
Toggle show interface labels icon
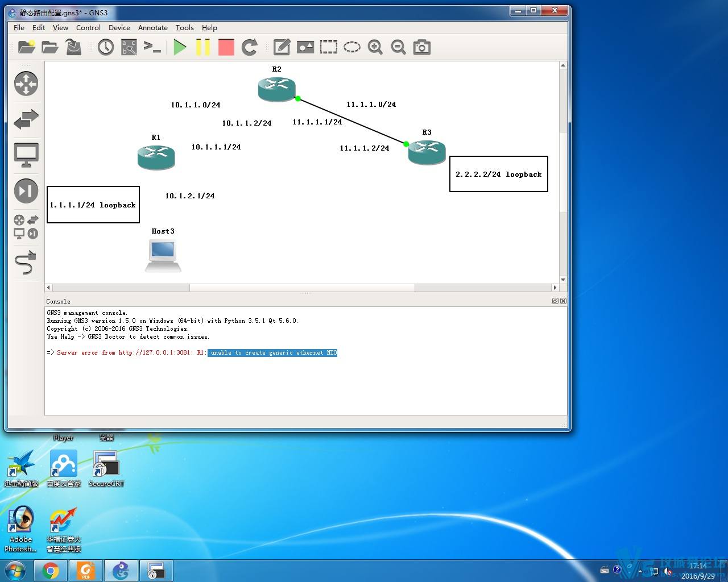(x=129, y=47)
